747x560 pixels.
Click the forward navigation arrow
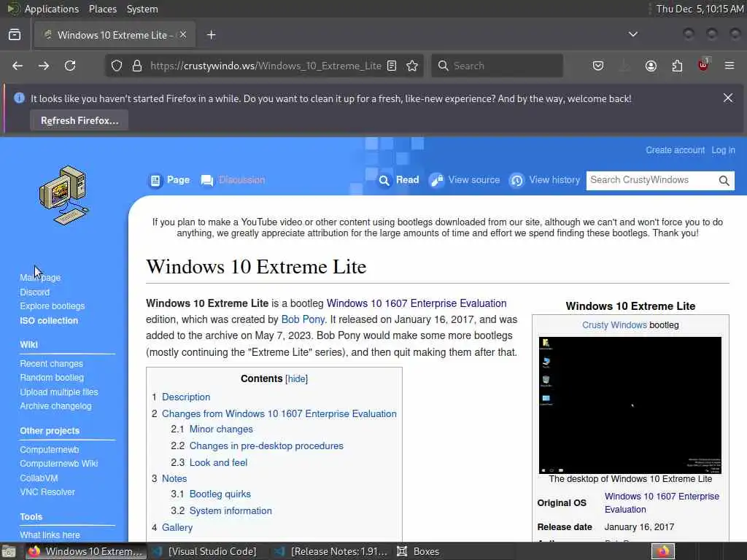tap(44, 66)
